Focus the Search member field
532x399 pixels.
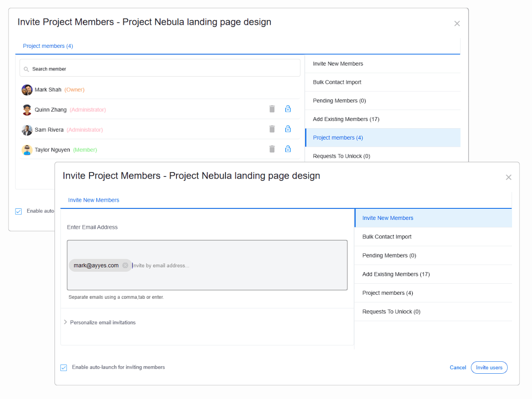160,68
